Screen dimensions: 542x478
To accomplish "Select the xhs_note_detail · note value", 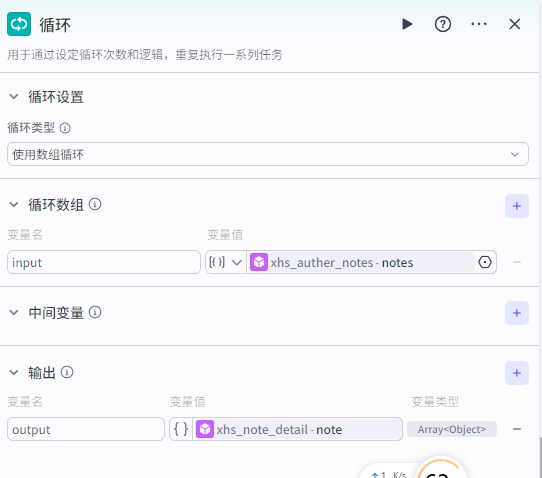I will coord(297,429).
